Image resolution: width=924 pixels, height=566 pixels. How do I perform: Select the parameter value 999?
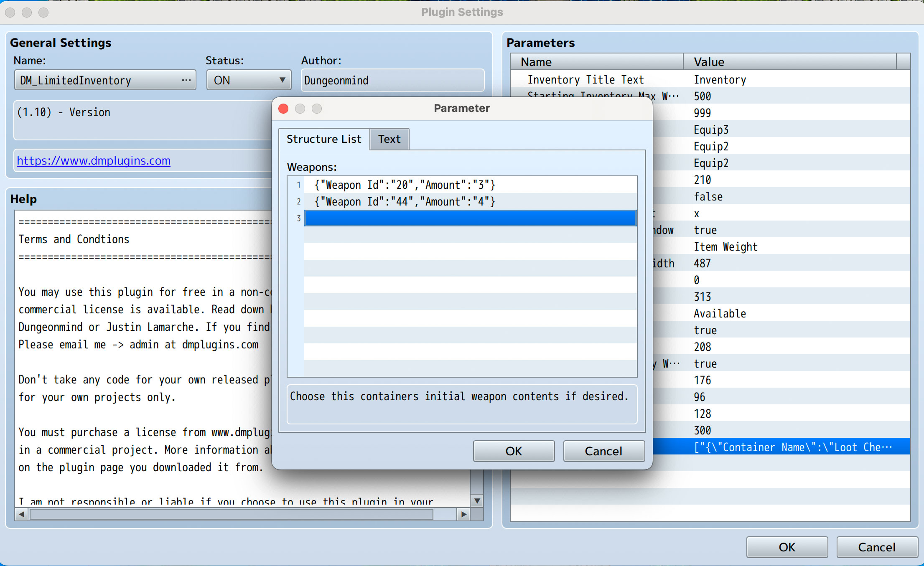pos(702,113)
